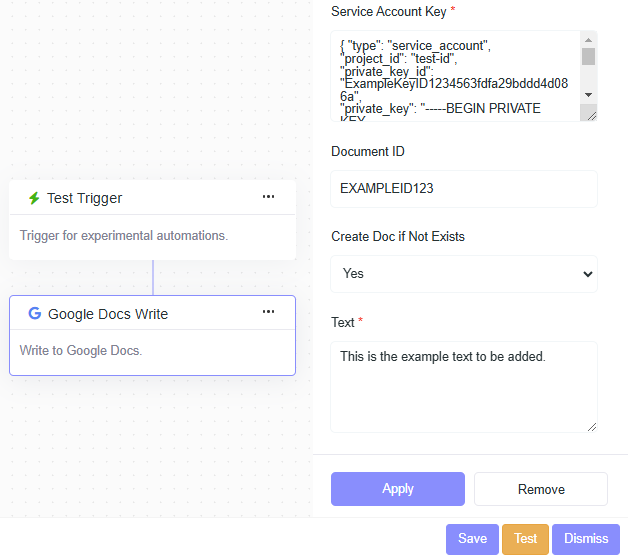Dismiss the editor with the Dismiss button

[585, 539]
